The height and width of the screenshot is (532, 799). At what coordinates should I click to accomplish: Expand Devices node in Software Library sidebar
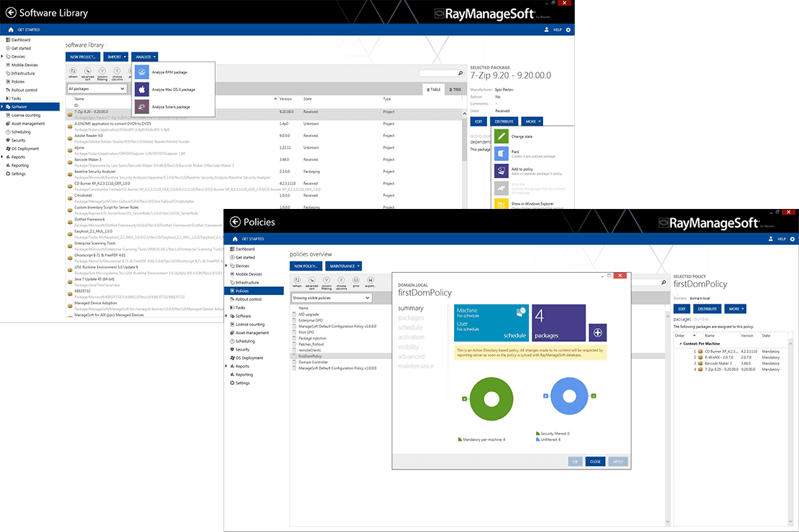pos(3,57)
